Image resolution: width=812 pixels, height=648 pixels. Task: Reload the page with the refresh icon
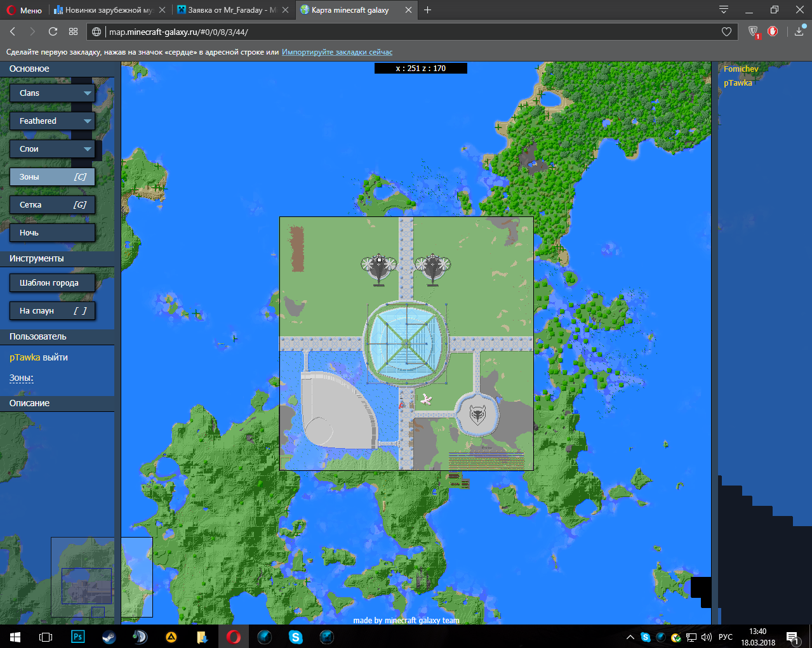pyautogui.click(x=53, y=32)
